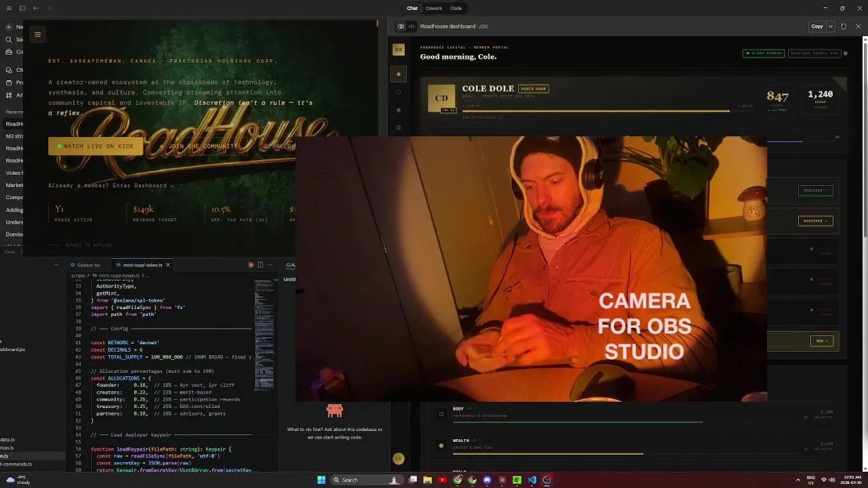Open Visual Studio Code from taskbar
868x488 pixels.
532,480
